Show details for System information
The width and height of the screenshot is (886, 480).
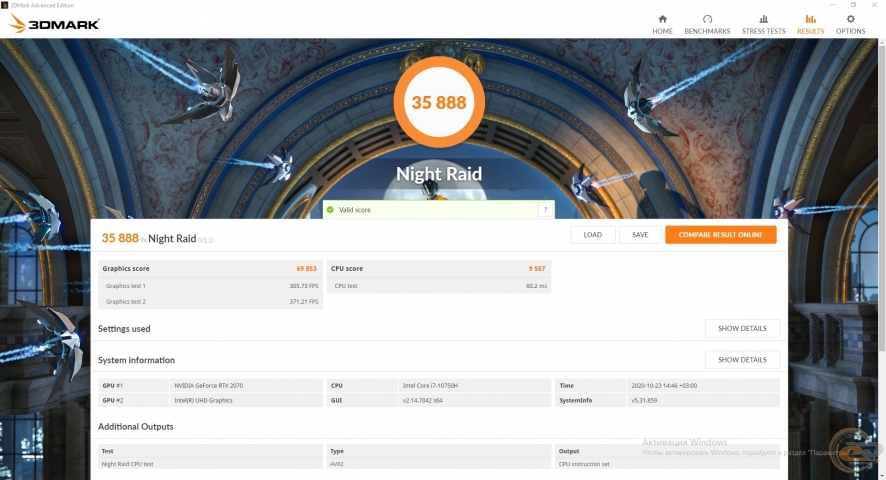click(742, 360)
